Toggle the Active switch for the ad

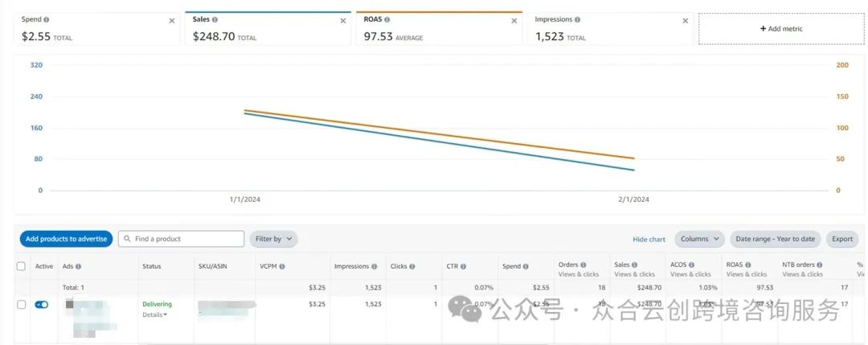point(41,305)
